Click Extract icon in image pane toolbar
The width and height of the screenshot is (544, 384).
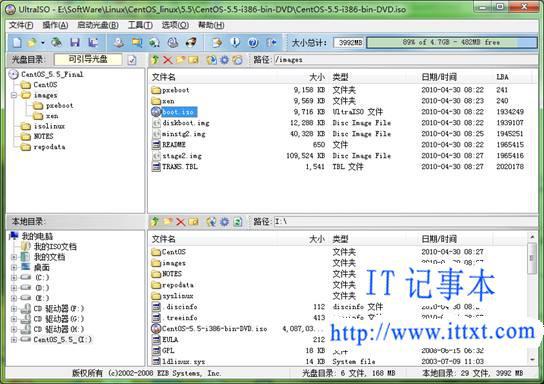tap(211, 60)
